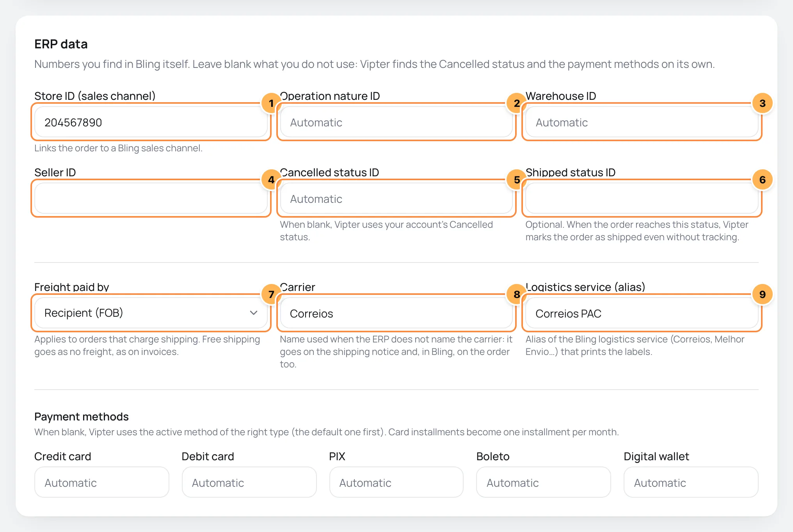Focus the empty Shipped status ID input
This screenshot has width=793, height=532.
pyautogui.click(x=642, y=199)
